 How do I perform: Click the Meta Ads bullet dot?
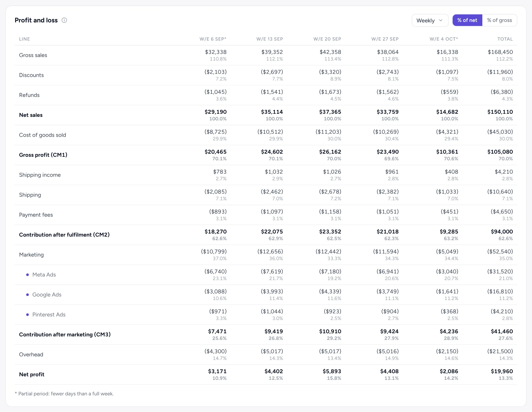point(27,275)
